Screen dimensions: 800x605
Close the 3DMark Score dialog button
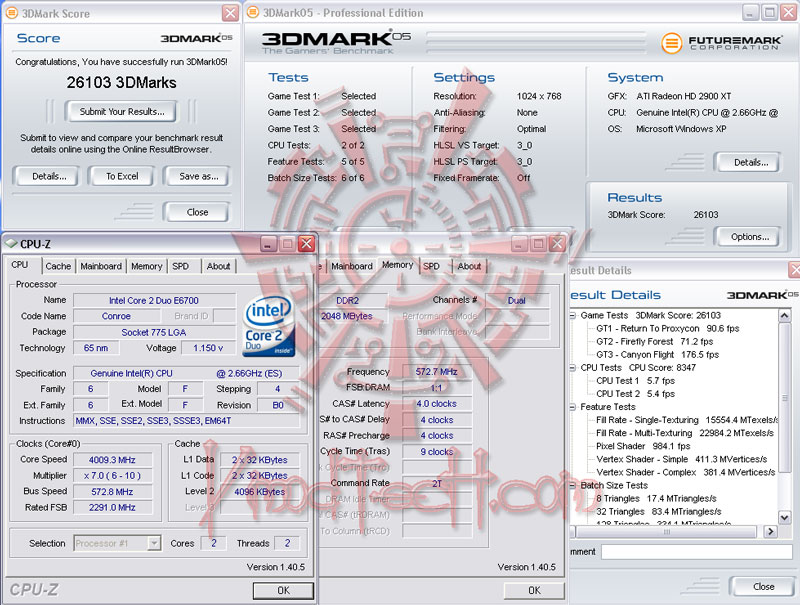point(197,212)
